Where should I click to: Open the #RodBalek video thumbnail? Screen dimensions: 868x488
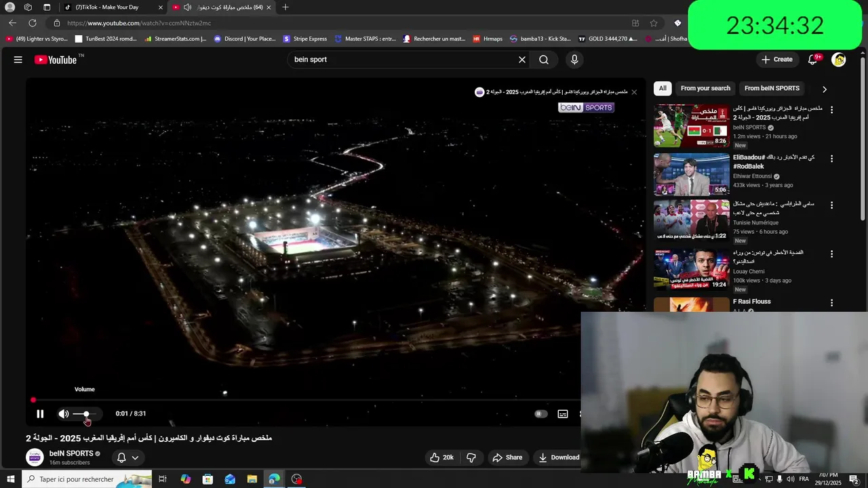click(x=692, y=174)
